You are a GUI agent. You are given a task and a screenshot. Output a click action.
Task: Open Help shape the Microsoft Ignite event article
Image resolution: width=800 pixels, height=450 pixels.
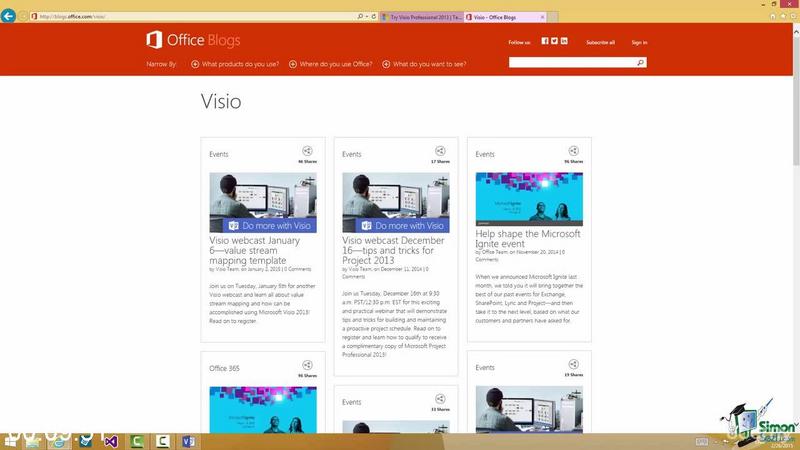528,238
